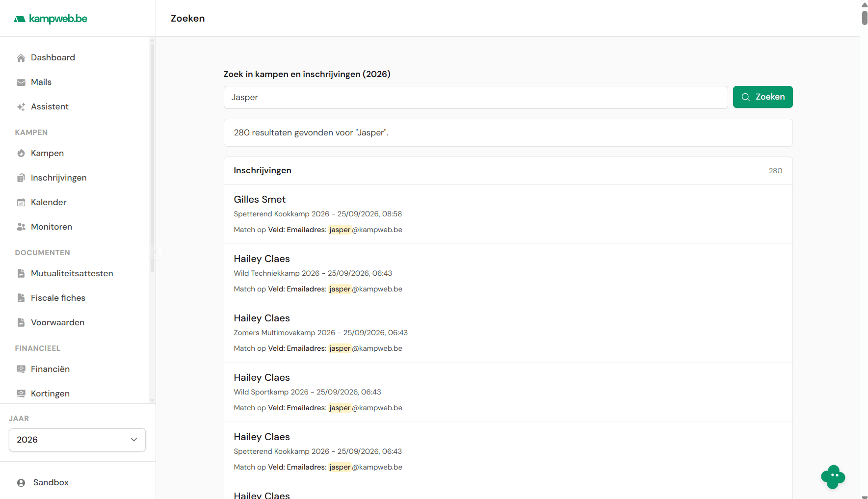Click the Financiën money icon
The image size is (868, 499).
(21, 369)
